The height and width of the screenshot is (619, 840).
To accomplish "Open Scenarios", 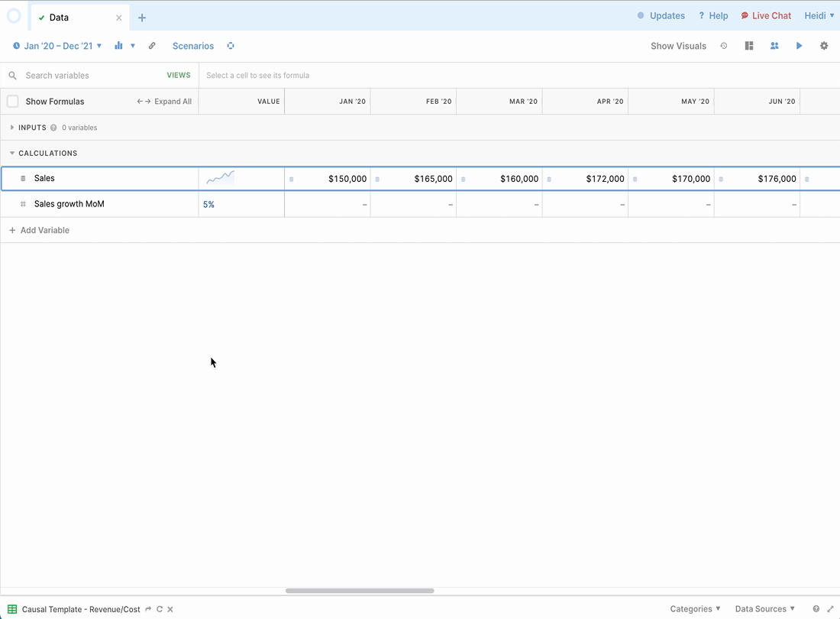I will point(193,46).
